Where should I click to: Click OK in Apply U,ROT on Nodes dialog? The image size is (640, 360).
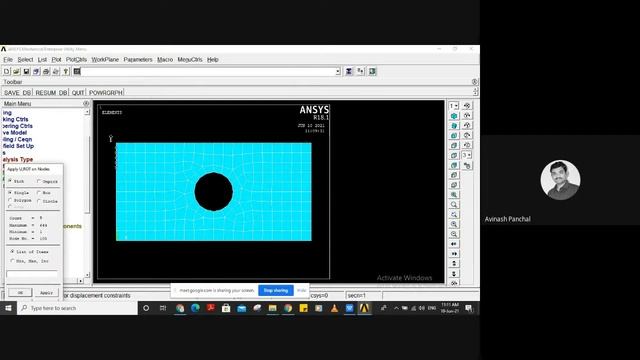tap(20, 292)
